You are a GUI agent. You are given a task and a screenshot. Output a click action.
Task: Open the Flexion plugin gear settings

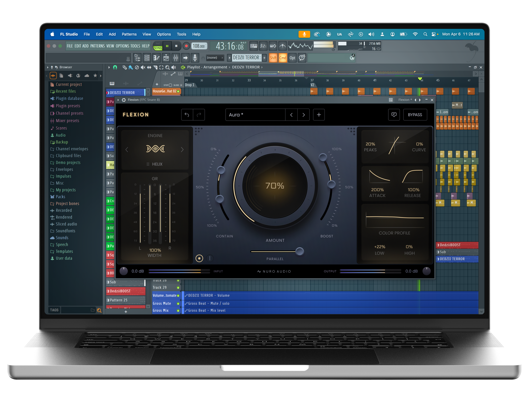124,100
